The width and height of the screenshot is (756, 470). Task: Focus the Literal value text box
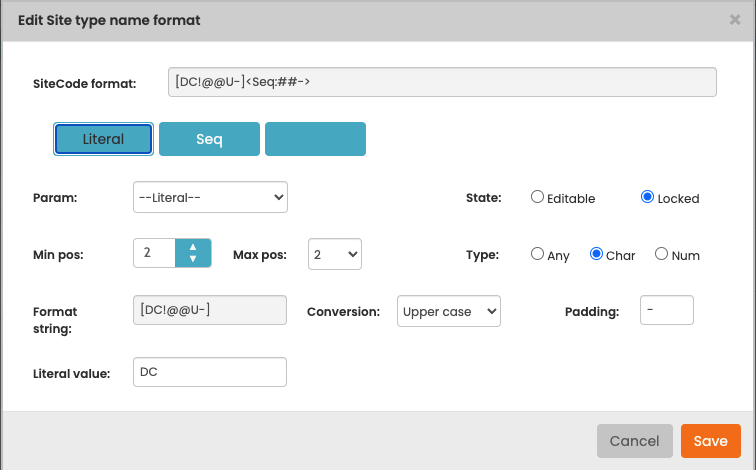tap(210, 372)
